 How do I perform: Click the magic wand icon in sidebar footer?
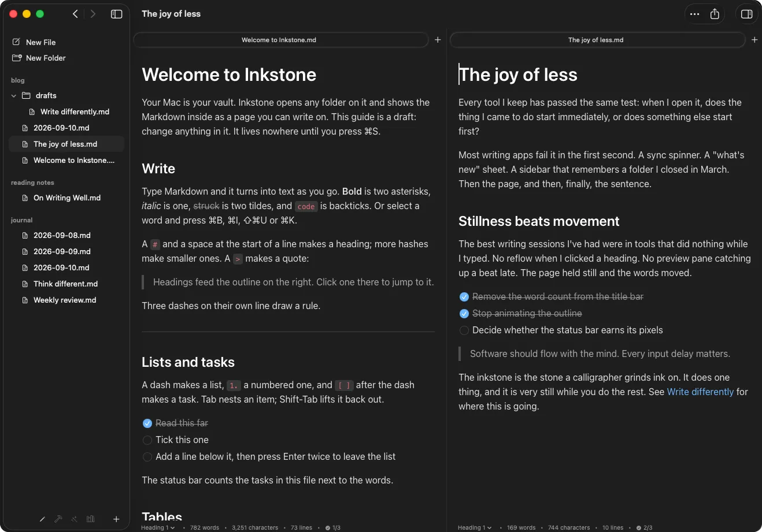coord(74,519)
